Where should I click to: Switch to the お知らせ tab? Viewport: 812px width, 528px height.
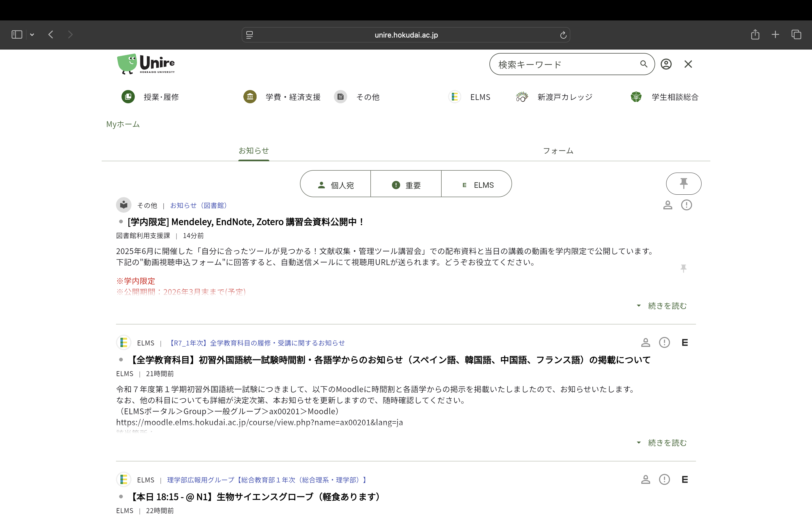coord(254,151)
